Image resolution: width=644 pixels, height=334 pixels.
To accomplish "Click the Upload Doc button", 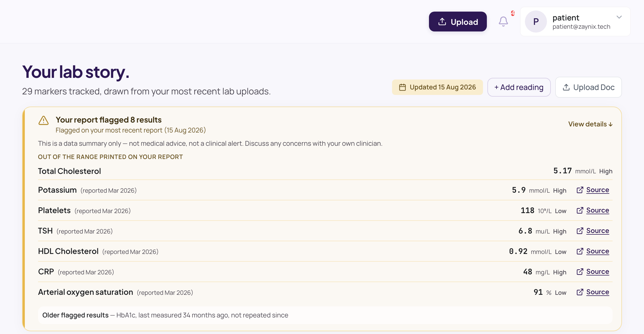I will click(x=588, y=87).
